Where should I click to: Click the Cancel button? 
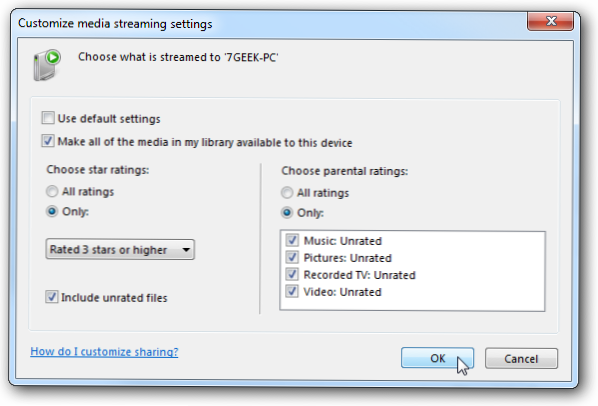pyautogui.click(x=521, y=358)
